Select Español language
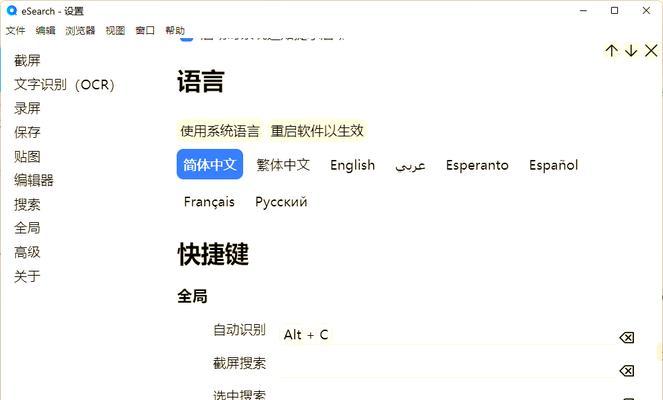This screenshot has width=663, height=400. tap(553, 164)
